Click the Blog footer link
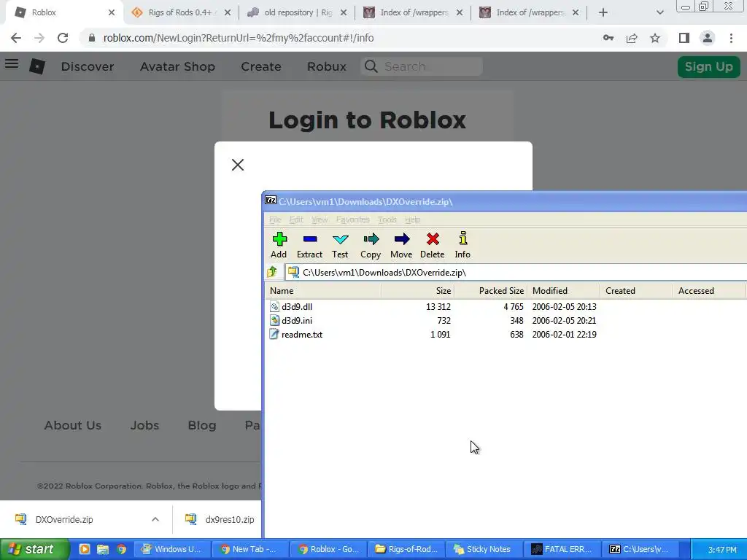 (202, 425)
